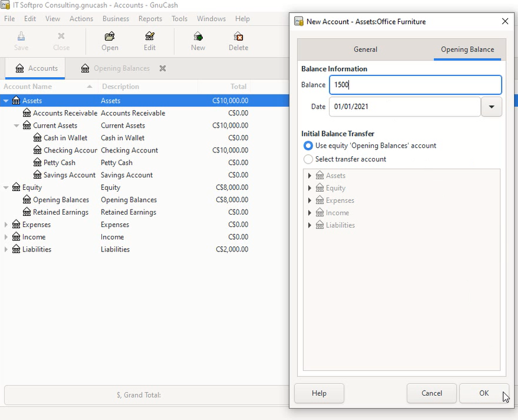The height and width of the screenshot is (420, 518).
Task: Click the Checking Account bank icon
Action: [37, 151]
